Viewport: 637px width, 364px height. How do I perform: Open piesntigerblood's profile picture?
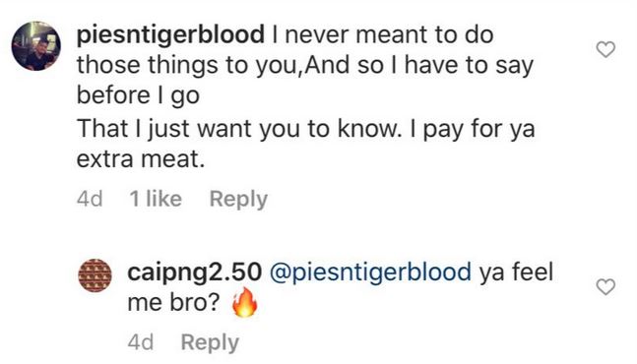36,46
